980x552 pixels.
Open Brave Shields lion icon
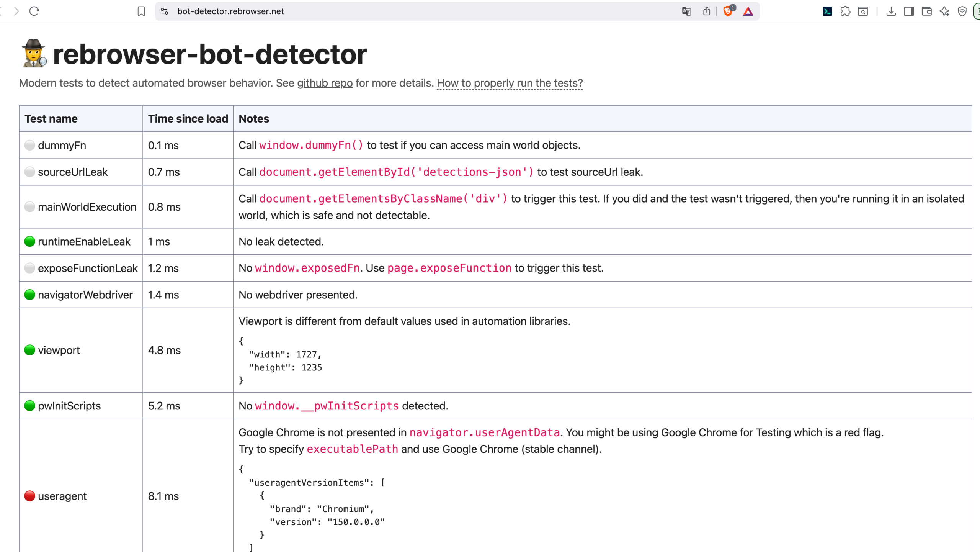tap(728, 11)
